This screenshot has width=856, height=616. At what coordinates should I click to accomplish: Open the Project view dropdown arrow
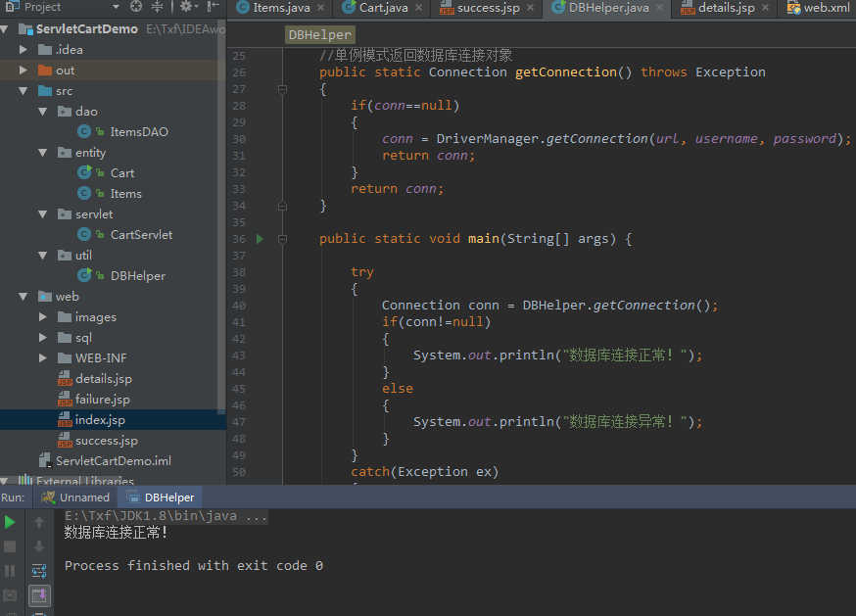point(116,7)
